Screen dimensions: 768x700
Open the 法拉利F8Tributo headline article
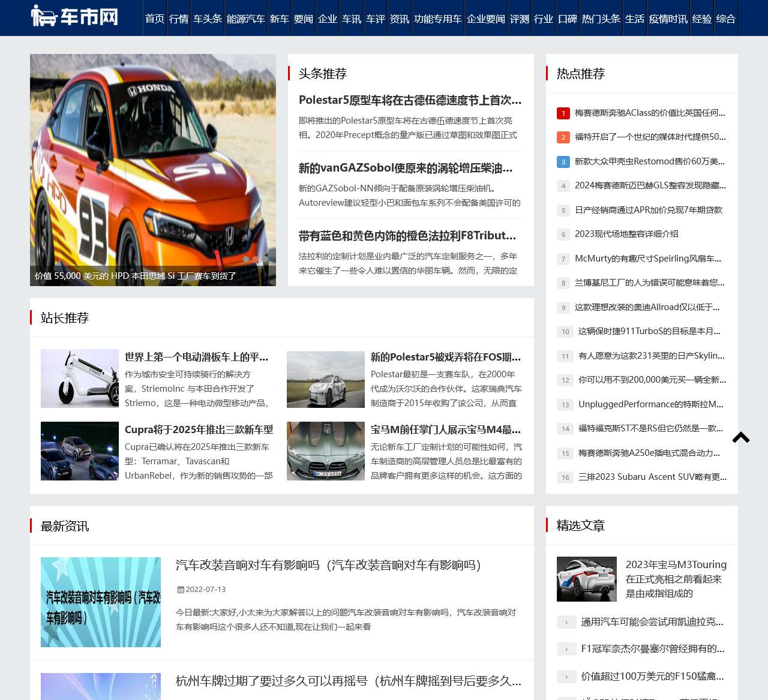407,236
